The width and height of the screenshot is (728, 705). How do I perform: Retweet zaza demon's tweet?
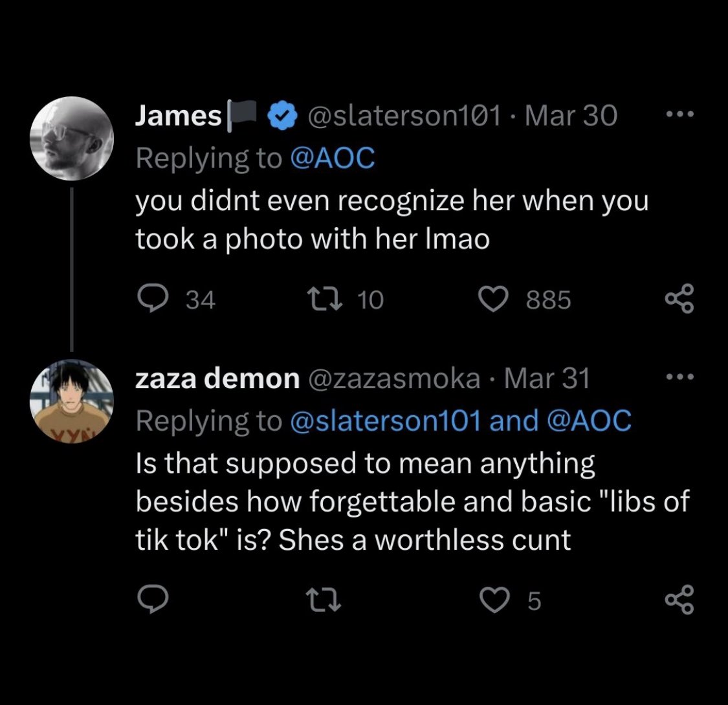pos(325,600)
